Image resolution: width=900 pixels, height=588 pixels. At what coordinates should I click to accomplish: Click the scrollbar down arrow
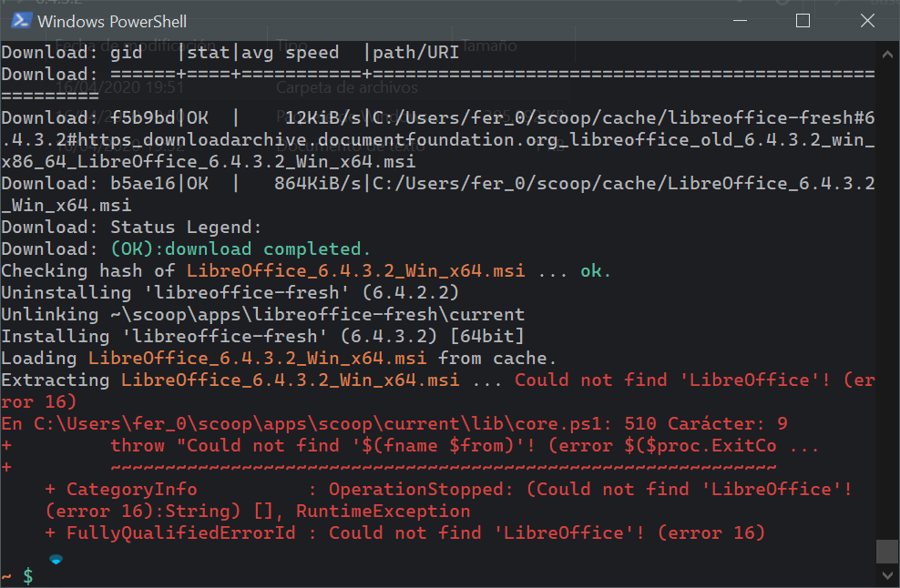(x=887, y=575)
